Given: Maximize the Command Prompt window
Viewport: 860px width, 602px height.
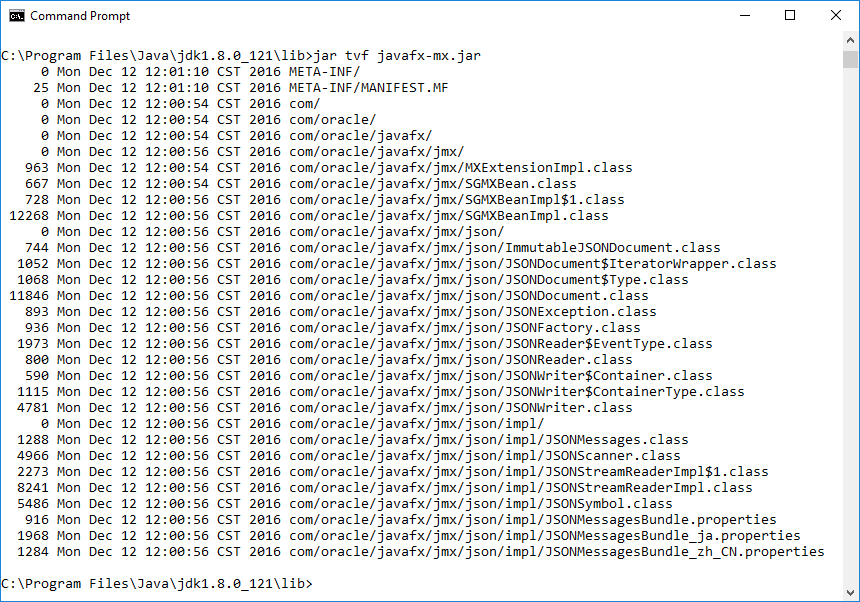Looking at the screenshot, I should click(x=790, y=16).
